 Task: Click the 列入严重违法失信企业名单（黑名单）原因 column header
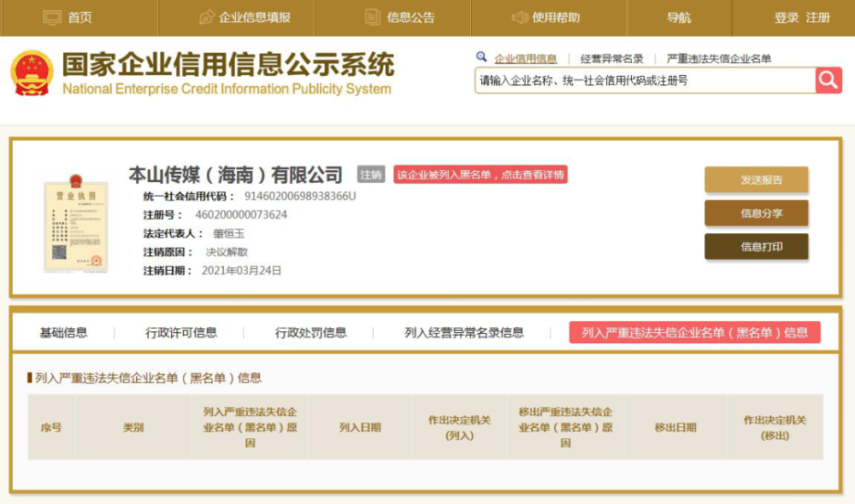pos(250,428)
